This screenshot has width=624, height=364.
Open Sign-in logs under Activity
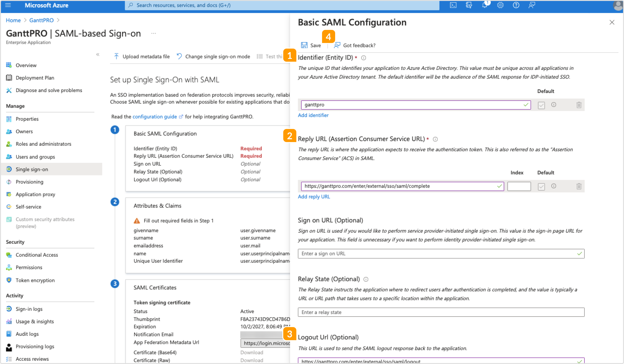click(29, 309)
